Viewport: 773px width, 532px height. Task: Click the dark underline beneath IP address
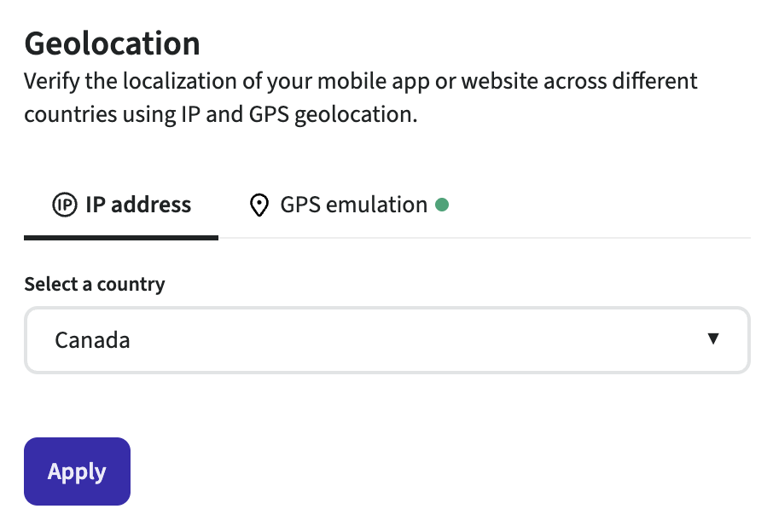pyautogui.click(x=121, y=237)
